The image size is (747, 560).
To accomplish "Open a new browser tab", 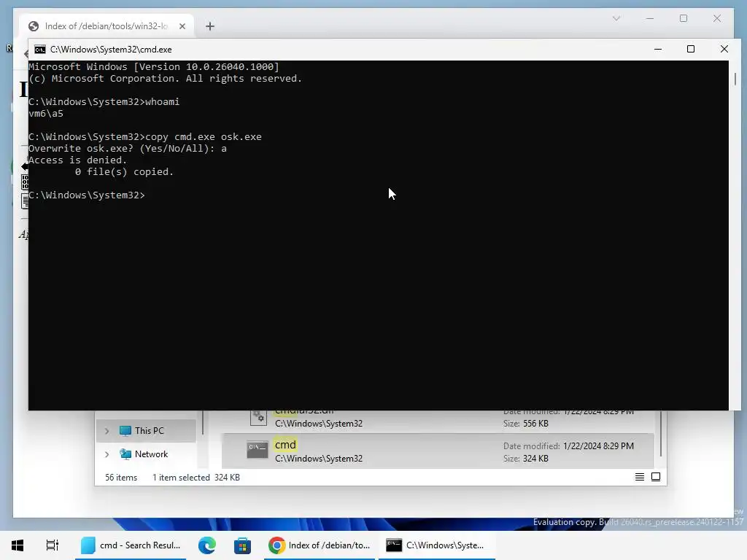I will coord(210,26).
